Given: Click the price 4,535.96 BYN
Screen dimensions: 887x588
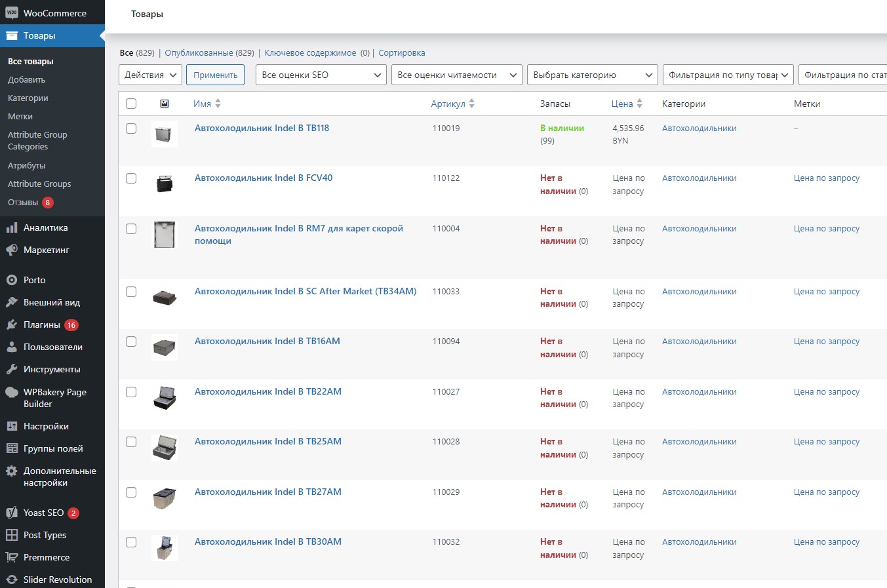Looking at the screenshot, I should (x=628, y=134).
